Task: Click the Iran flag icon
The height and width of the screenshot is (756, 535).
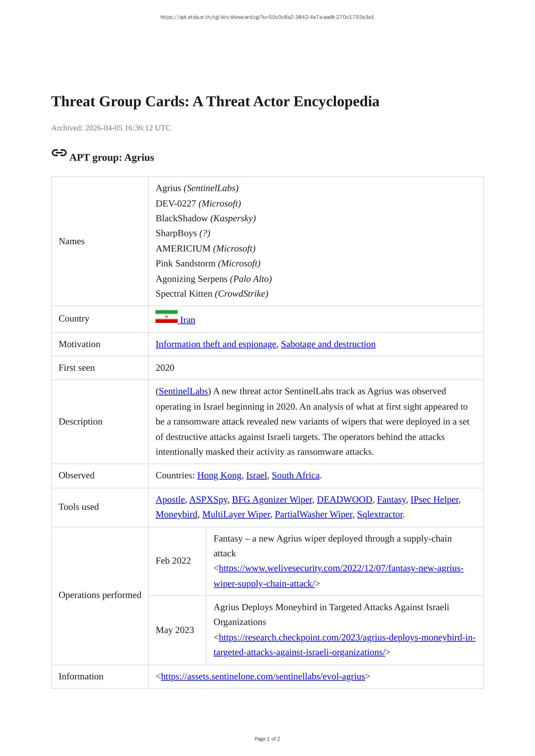Action: point(166,317)
